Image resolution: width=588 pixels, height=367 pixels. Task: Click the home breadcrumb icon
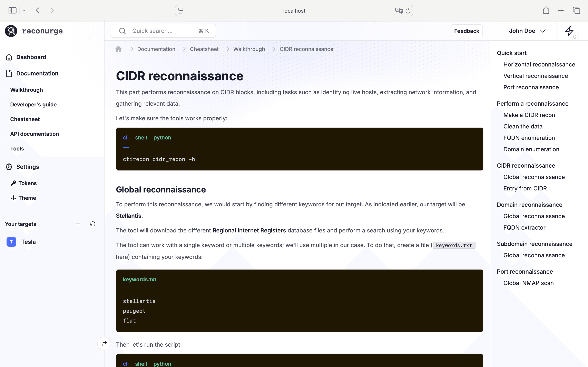click(x=118, y=49)
